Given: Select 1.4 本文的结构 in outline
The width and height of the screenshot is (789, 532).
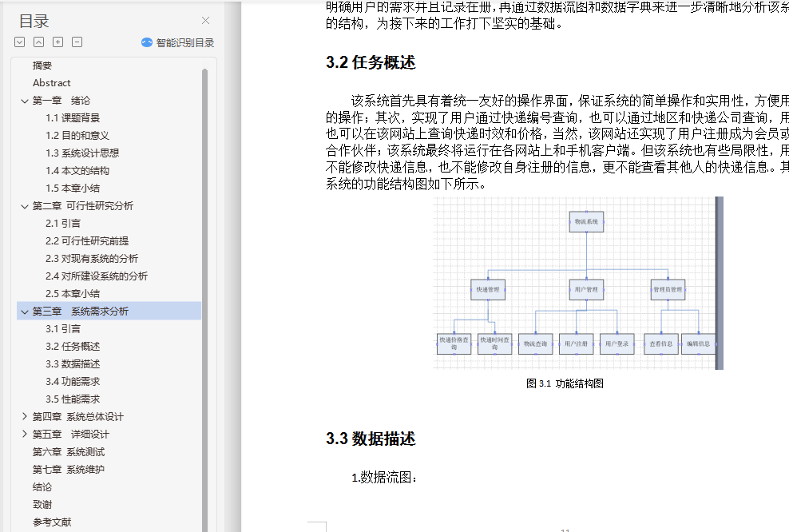Looking at the screenshot, I should (77, 171).
